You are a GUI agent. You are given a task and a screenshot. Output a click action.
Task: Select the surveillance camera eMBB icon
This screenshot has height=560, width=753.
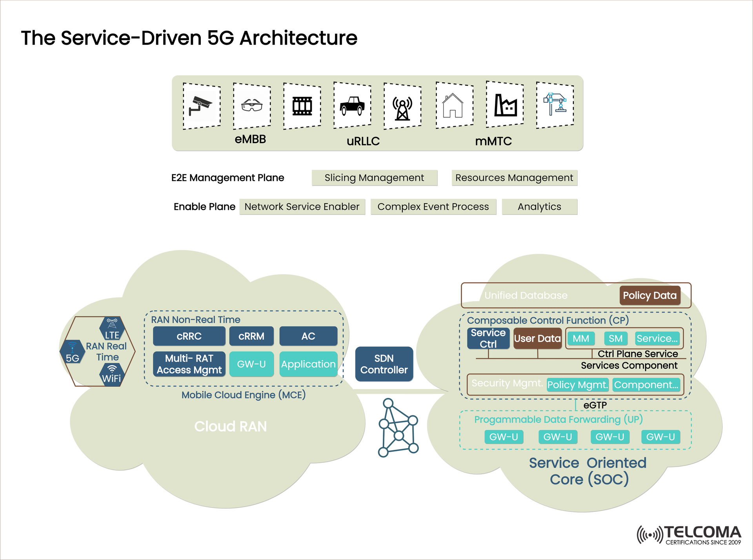tap(201, 106)
